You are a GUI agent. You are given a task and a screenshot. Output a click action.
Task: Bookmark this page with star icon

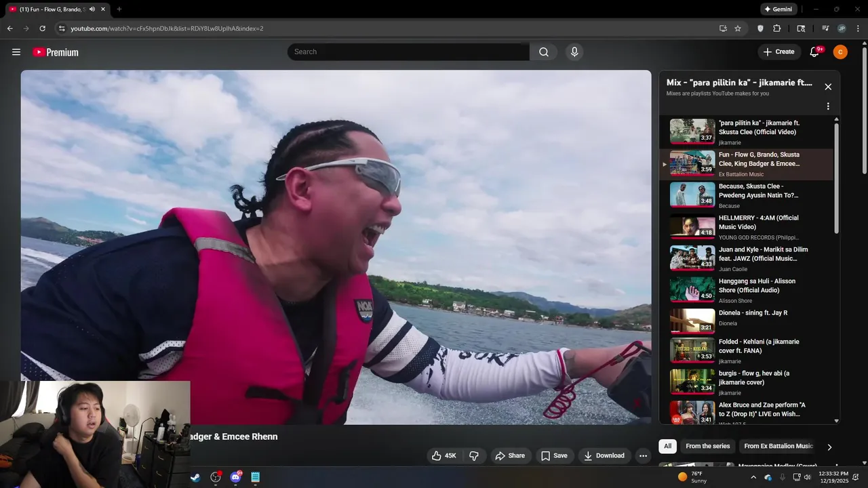pyautogui.click(x=738, y=28)
